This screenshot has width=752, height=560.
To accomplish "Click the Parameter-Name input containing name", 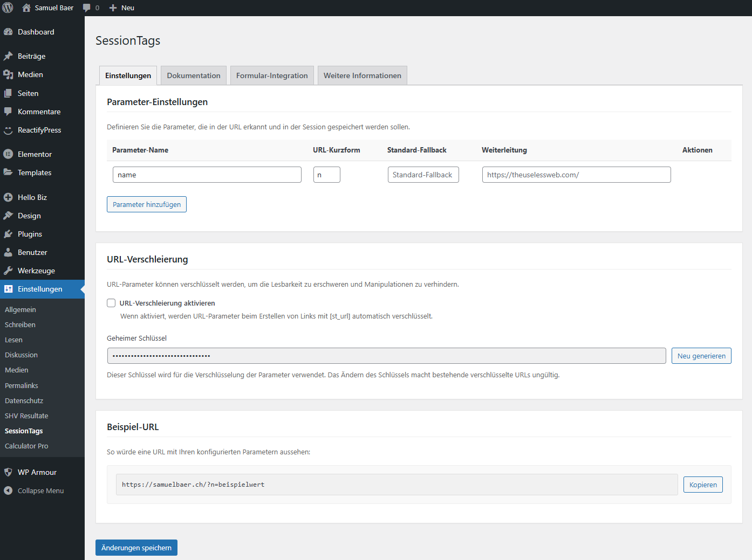I will [207, 175].
